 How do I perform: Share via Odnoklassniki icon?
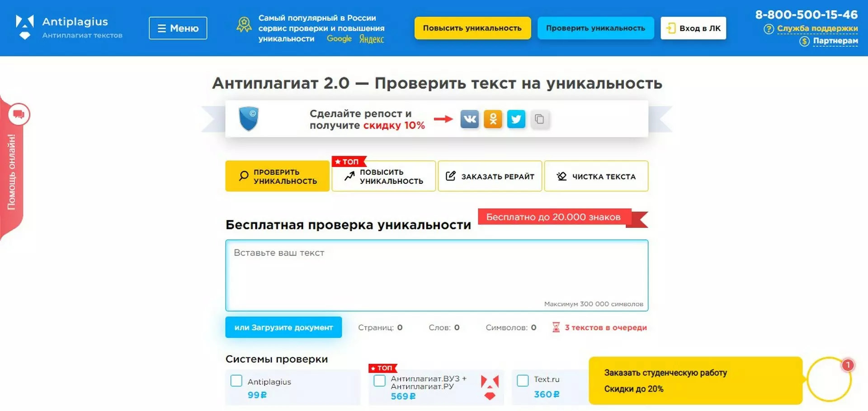click(x=493, y=119)
